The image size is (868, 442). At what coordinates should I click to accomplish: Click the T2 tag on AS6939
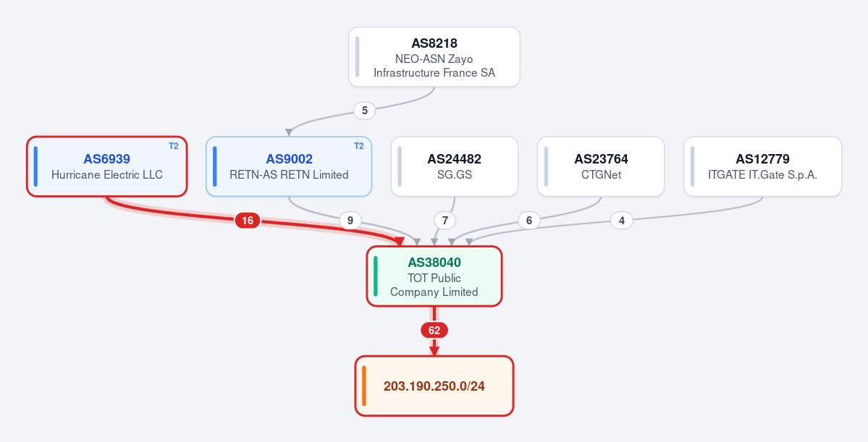174,146
